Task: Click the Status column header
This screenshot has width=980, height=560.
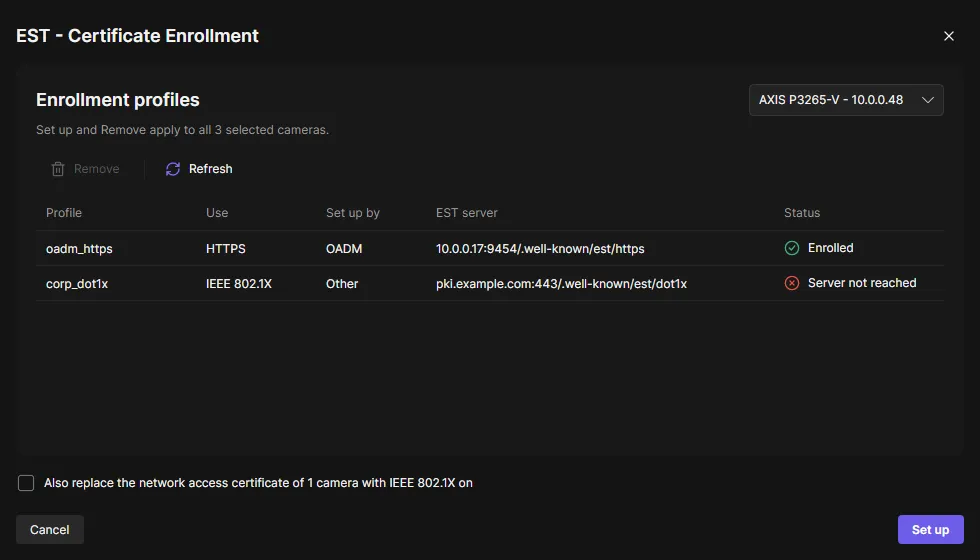Action: click(x=802, y=212)
